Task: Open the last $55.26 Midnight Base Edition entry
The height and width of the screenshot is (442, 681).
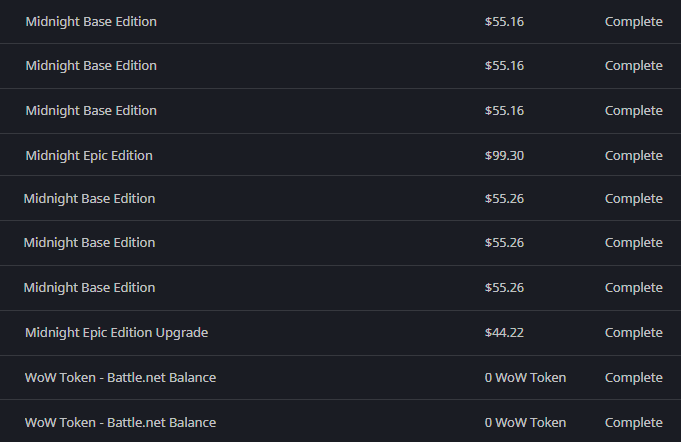Action: coord(90,288)
